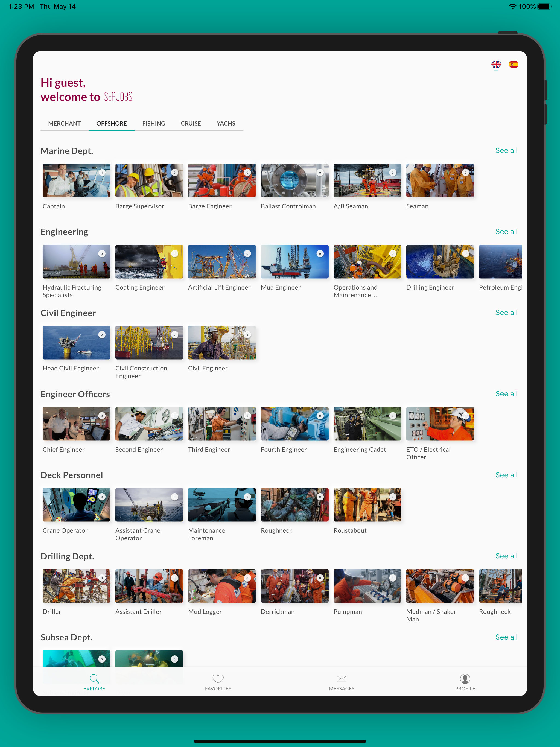
Task: Open the A/B Seaman thumbnail
Action: click(367, 180)
